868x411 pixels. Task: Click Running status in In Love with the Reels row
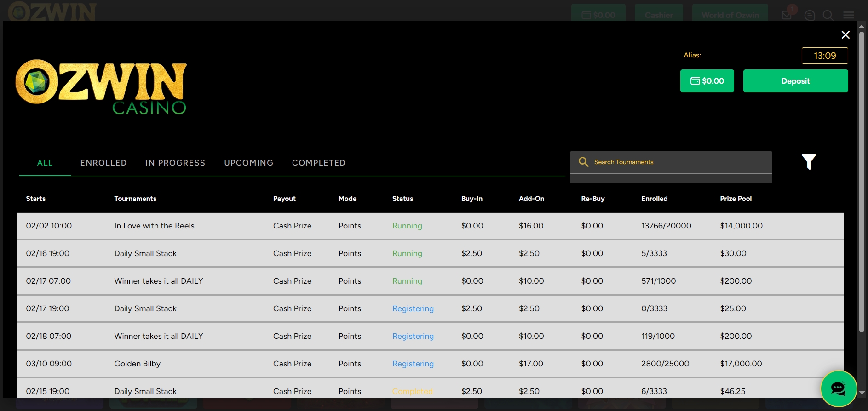pos(407,226)
